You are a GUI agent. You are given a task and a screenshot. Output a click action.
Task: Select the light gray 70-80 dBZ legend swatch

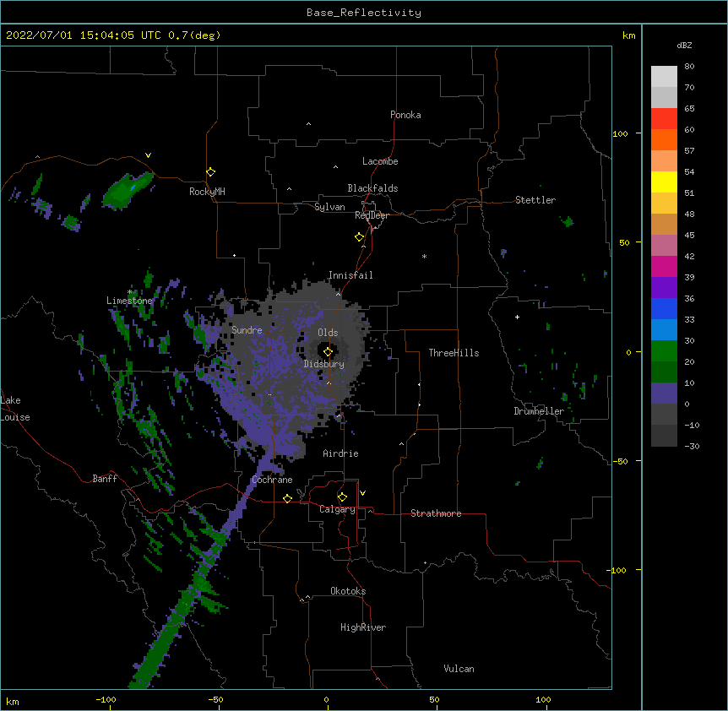coord(664,77)
